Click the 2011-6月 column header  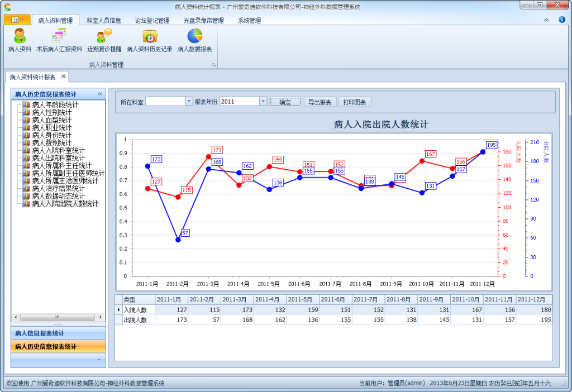336,299
